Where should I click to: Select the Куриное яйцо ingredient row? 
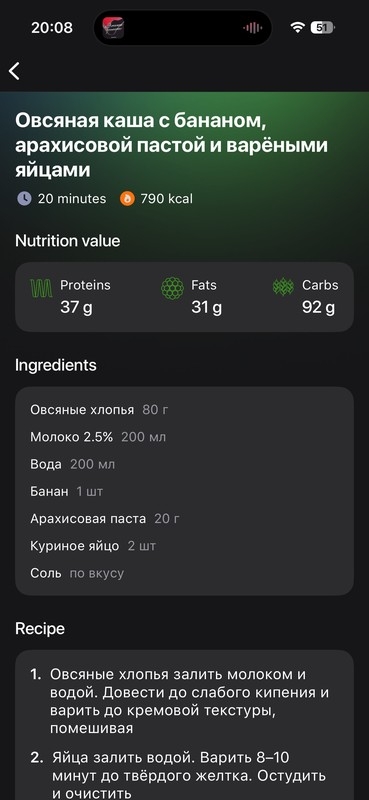click(184, 546)
